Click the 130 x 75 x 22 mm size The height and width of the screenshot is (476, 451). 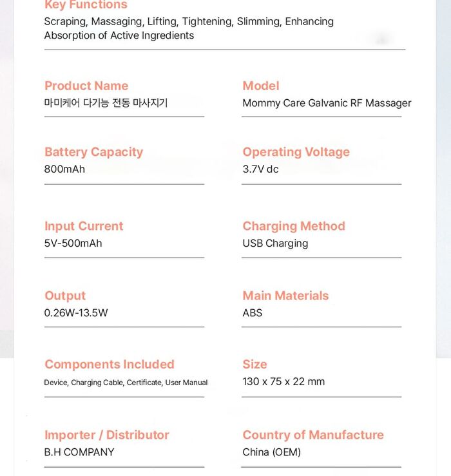click(283, 381)
